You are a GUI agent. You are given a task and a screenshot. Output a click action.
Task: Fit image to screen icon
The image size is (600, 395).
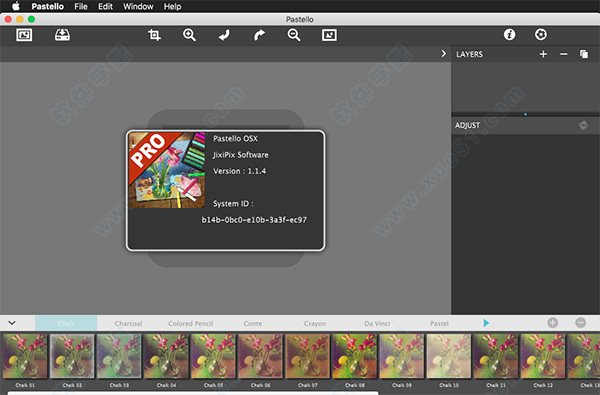(329, 35)
